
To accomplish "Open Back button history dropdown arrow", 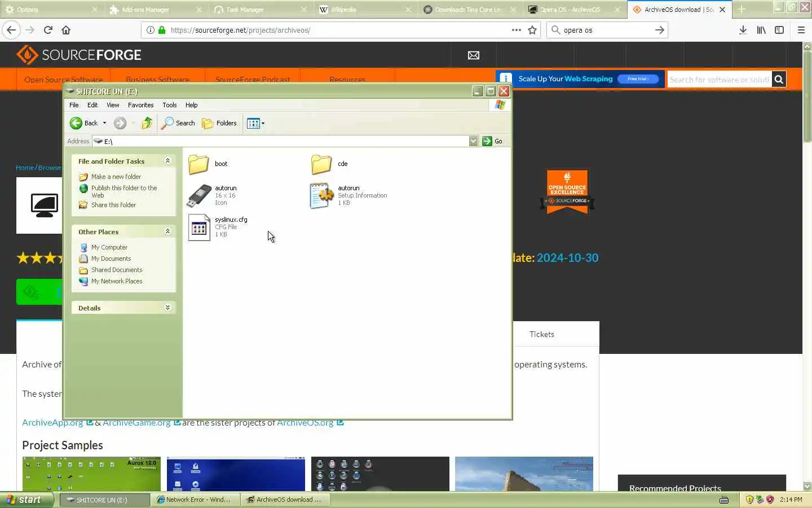I will [104, 123].
